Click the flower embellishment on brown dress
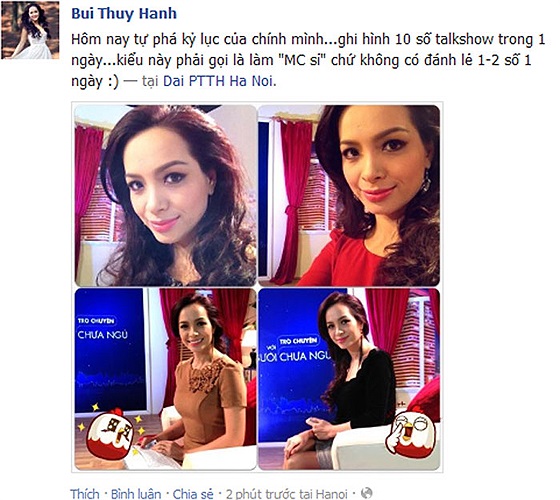 click(205, 375)
